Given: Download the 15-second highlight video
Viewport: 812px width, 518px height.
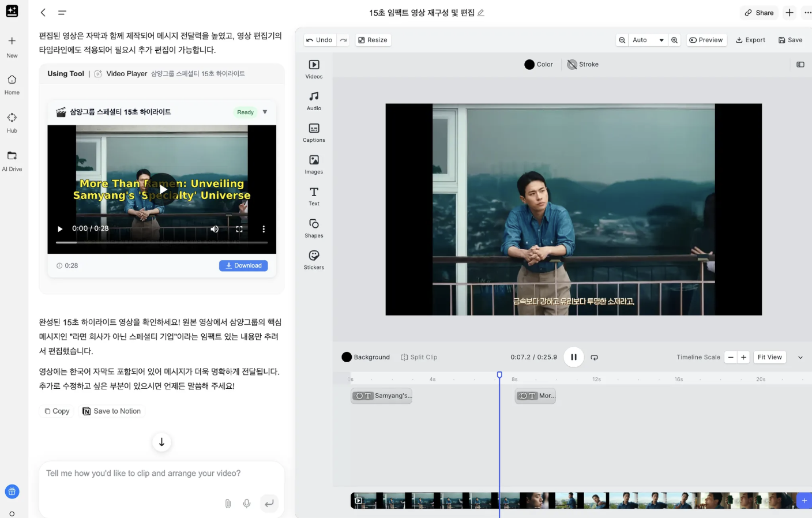Looking at the screenshot, I should click(243, 266).
